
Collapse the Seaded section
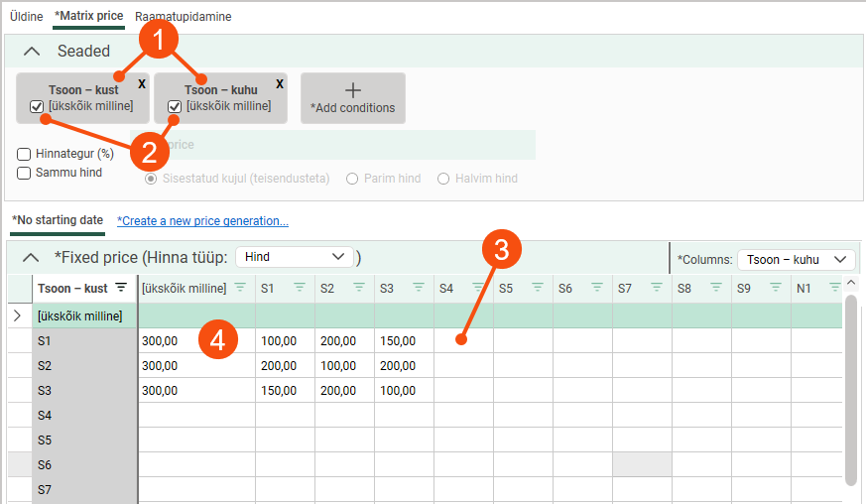point(32,51)
